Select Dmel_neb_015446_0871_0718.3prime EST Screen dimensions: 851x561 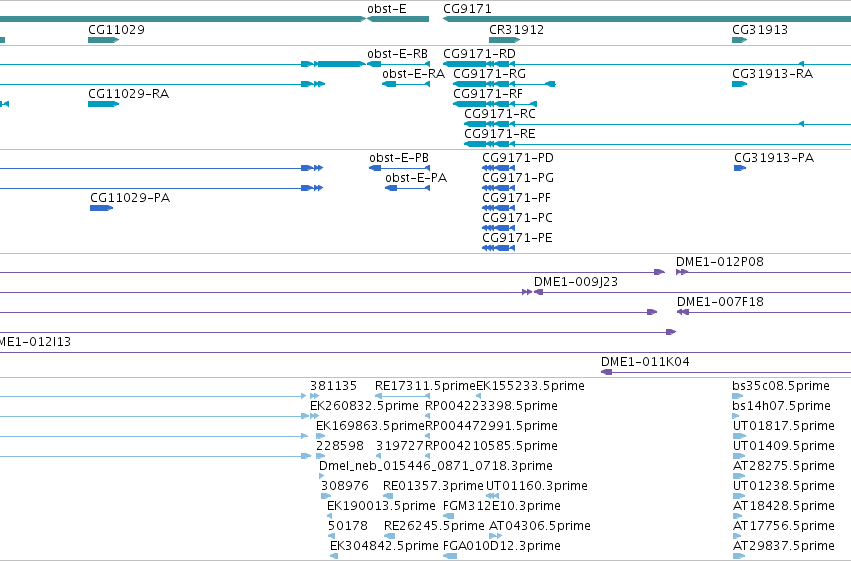point(436,466)
